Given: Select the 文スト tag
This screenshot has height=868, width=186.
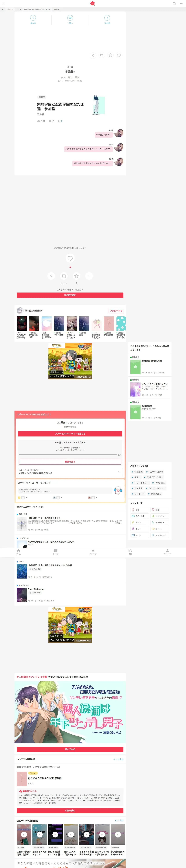Looking at the screenshot, I should coord(136,477).
